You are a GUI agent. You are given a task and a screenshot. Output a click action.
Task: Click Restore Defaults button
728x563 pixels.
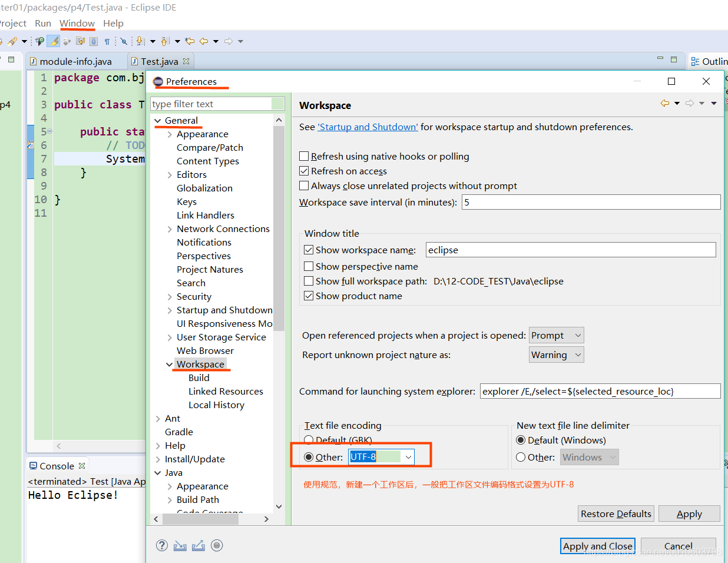click(616, 514)
